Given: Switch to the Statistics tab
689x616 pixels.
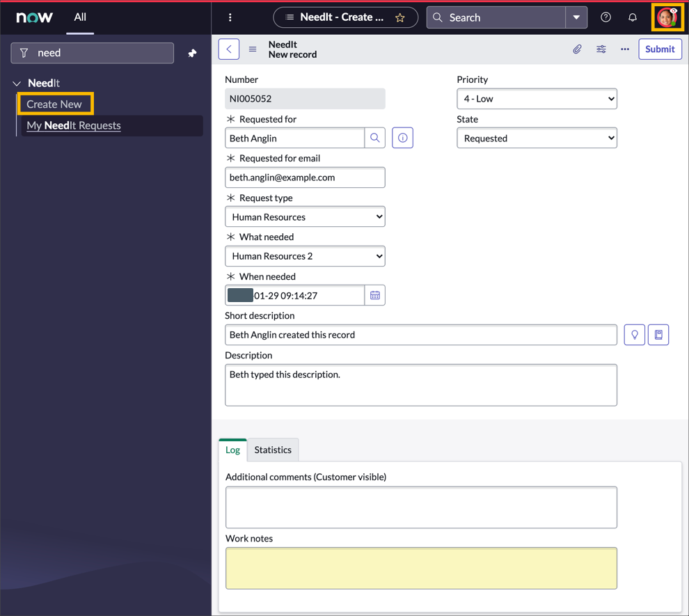Looking at the screenshot, I should [x=273, y=450].
